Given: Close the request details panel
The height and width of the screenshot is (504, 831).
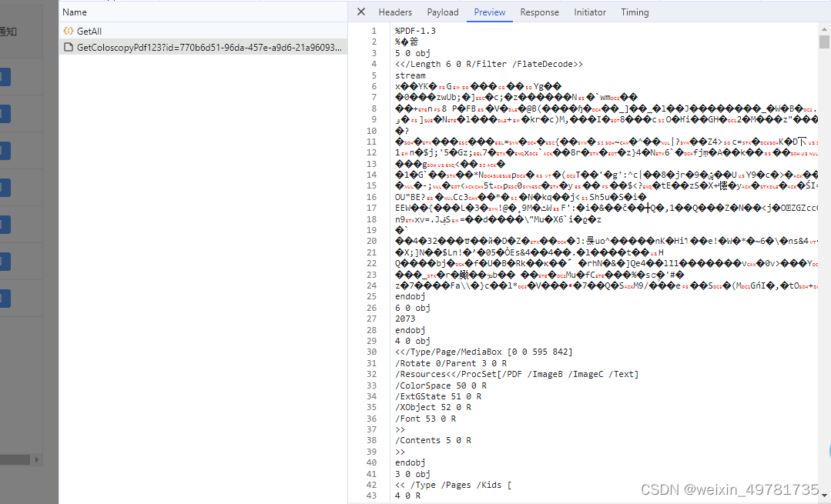Looking at the screenshot, I should pyautogui.click(x=361, y=12).
